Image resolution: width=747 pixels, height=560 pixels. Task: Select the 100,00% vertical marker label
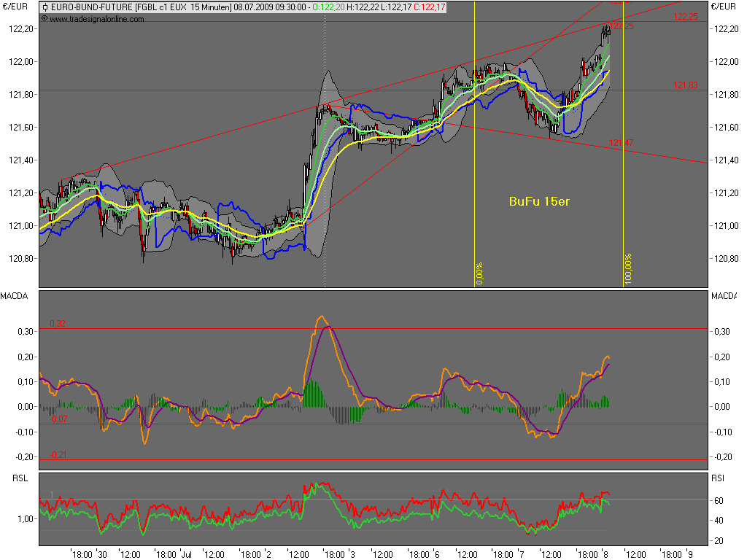pos(628,269)
